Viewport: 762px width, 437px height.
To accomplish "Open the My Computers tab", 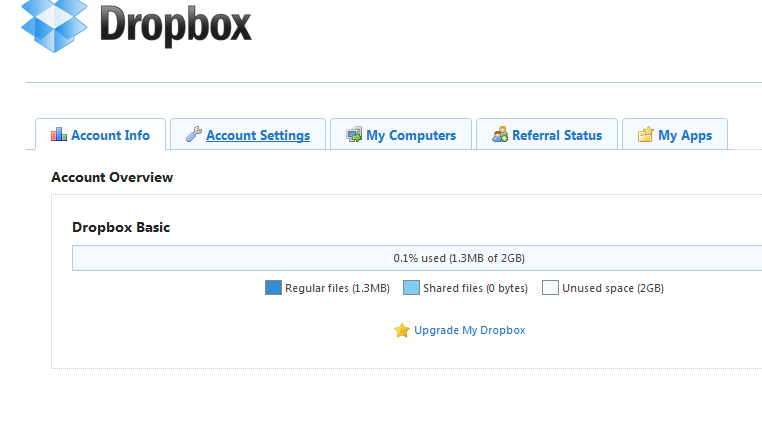I will 401,135.
